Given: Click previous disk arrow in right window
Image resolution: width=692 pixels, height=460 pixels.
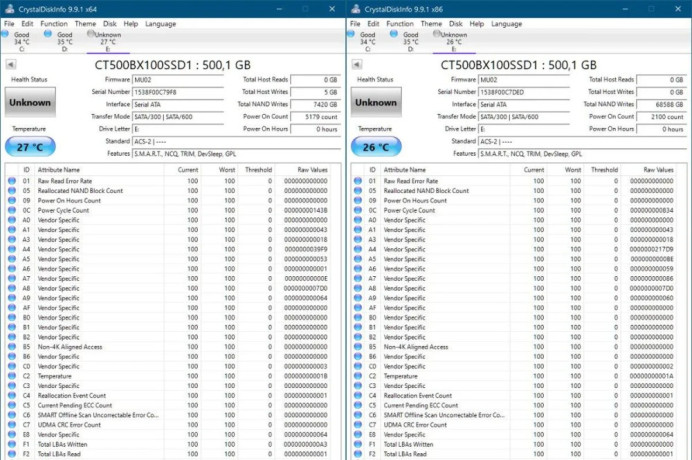Looking at the screenshot, I should coord(357,64).
